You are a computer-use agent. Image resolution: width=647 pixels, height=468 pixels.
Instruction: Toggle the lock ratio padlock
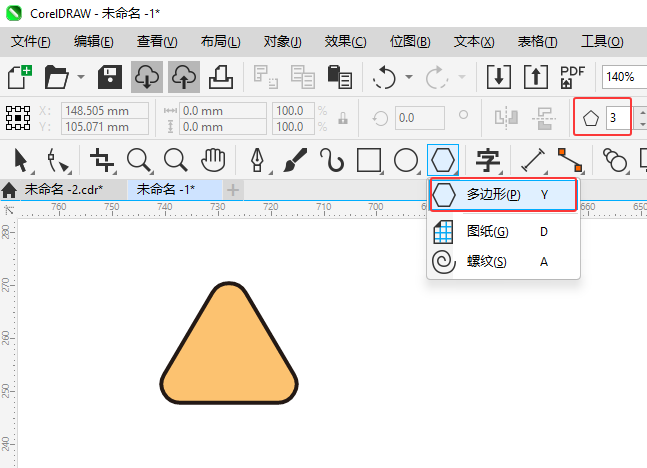(343, 119)
